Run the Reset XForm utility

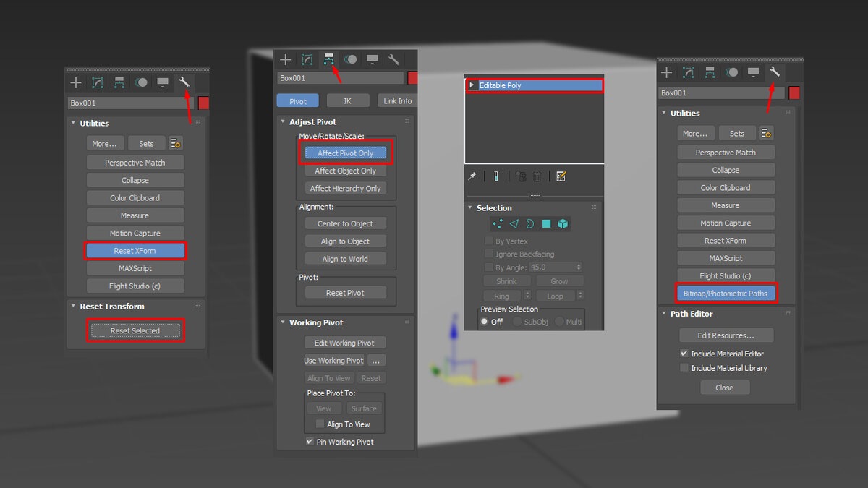(135, 250)
